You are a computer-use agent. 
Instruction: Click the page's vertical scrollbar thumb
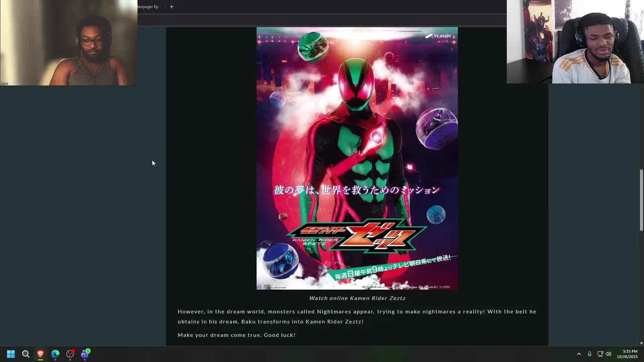click(x=641, y=200)
